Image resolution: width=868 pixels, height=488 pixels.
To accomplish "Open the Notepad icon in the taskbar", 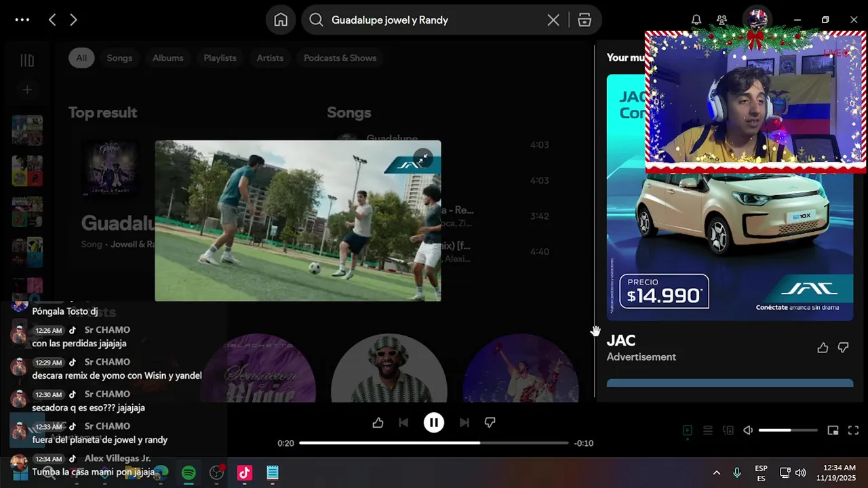I will point(272,472).
